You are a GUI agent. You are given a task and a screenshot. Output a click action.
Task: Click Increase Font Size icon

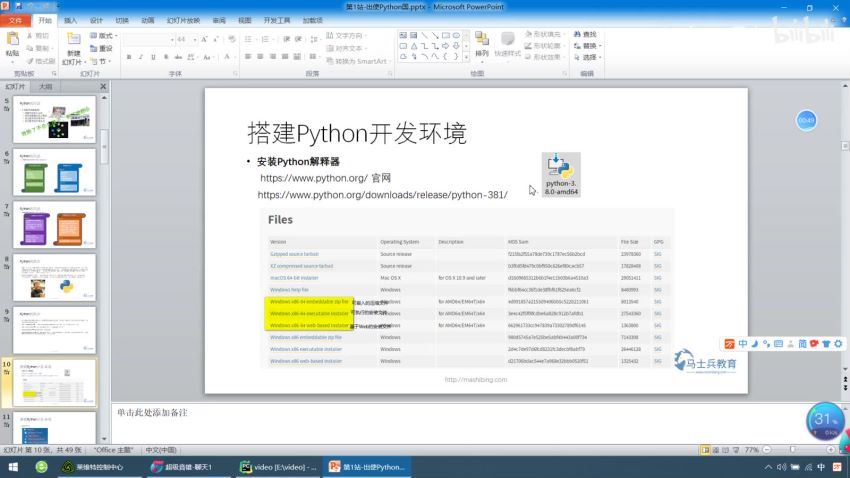[204, 40]
